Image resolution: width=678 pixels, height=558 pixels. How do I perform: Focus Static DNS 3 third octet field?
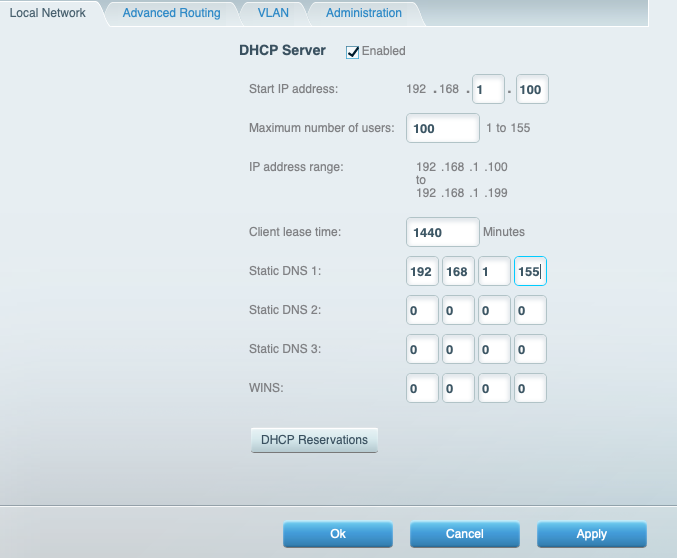coord(494,349)
